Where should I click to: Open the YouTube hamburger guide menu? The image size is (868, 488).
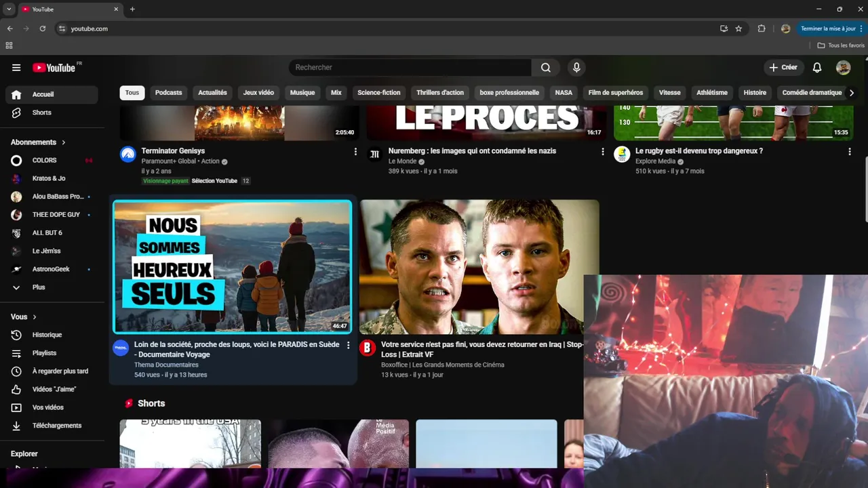(x=16, y=68)
